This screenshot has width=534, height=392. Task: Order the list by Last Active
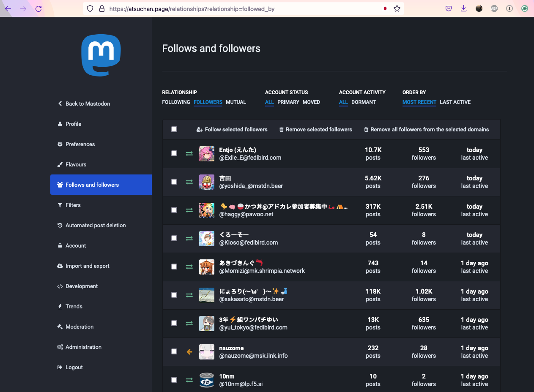point(455,102)
